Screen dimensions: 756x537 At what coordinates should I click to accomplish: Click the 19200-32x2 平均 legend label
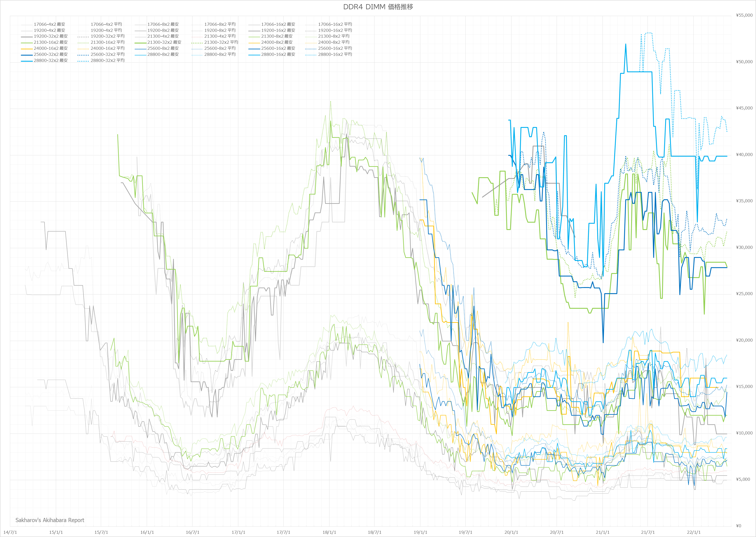108,36
